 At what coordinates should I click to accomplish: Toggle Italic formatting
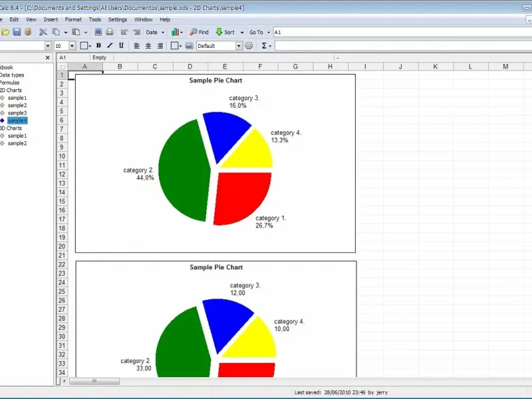click(110, 46)
